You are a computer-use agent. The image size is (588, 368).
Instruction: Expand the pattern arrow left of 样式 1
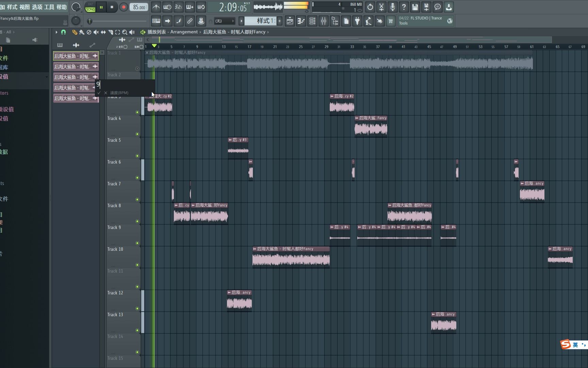coord(241,21)
